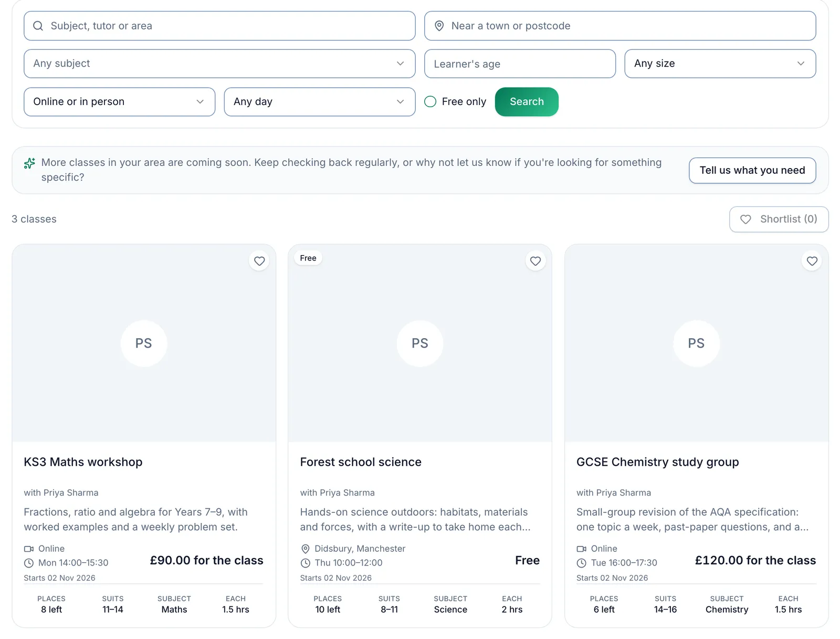Viewport: 840px width, 639px height.
Task: Click the 8 left places value
Action: 51,610
